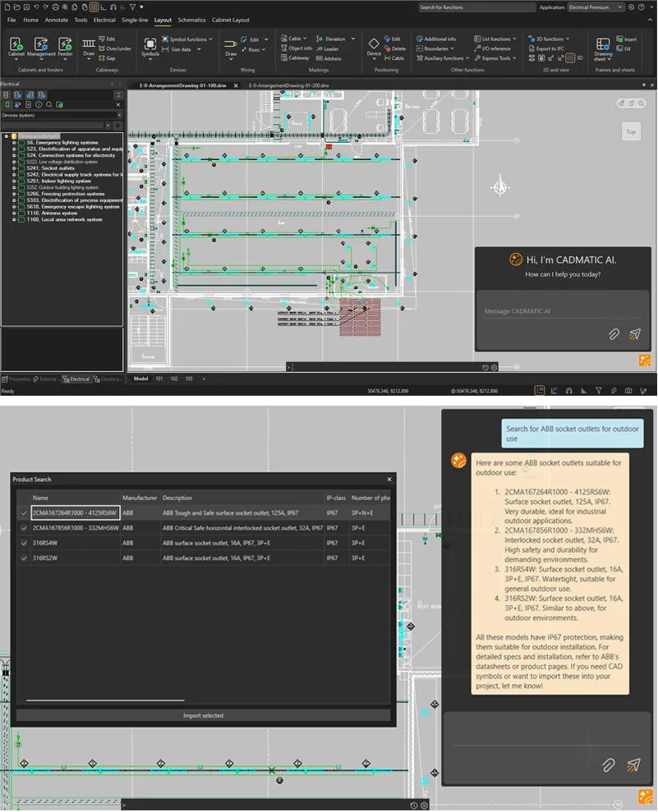
Task: Click the Device positioning icon
Action: [374, 44]
